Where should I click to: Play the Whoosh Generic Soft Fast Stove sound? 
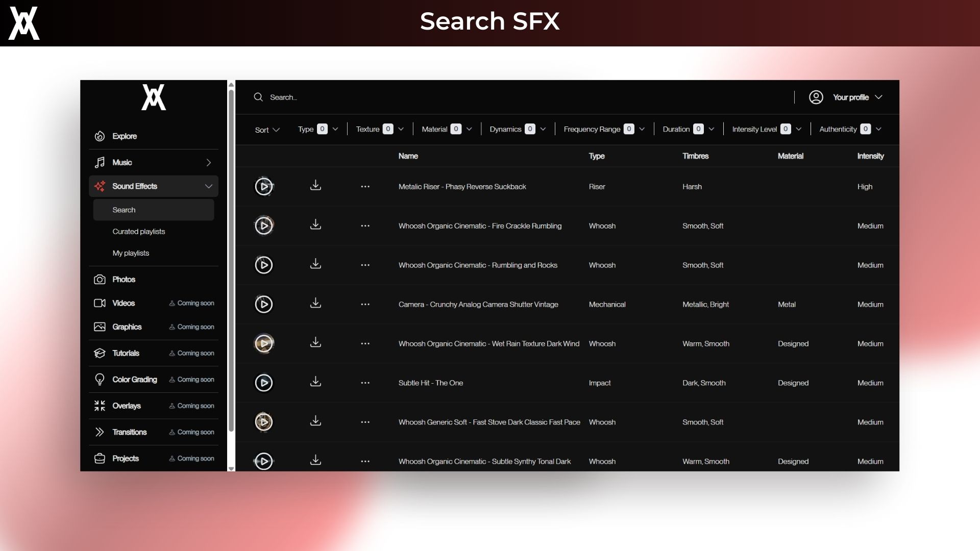coord(263,422)
